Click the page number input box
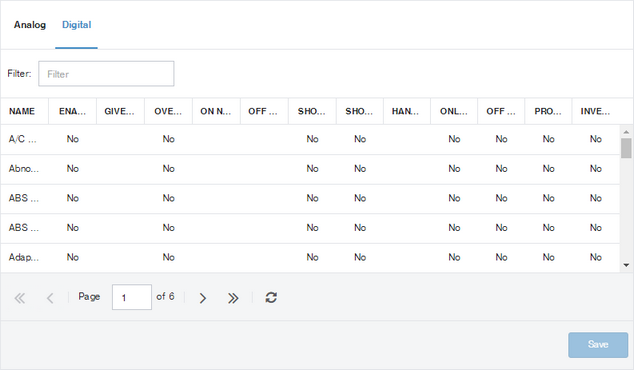634x370 pixels. click(x=132, y=297)
